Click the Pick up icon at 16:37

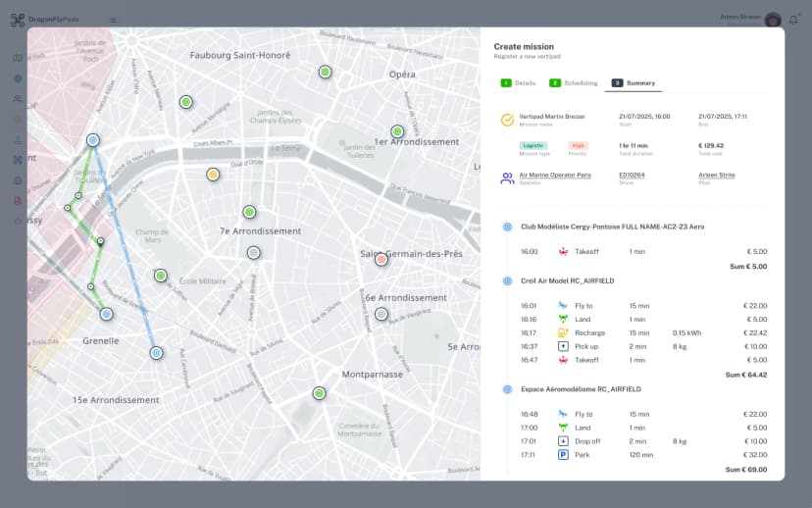click(563, 346)
